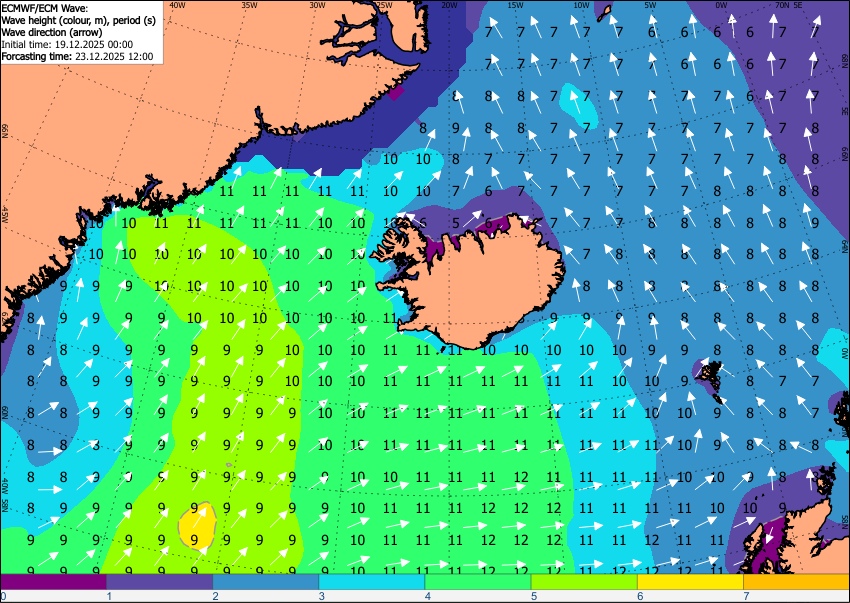Select the blue 2–3 m legend segment
The width and height of the screenshot is (850, 603).
pos(266,582)
